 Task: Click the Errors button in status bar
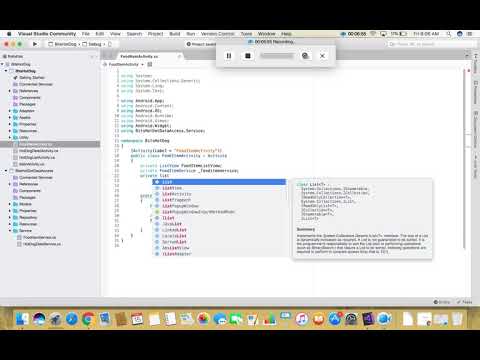tap(442, 302)
